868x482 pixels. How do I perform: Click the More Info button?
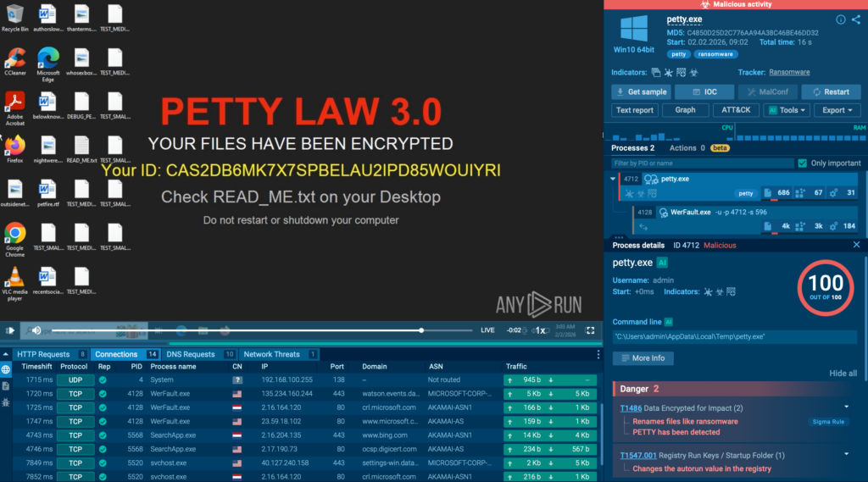pos(643,358)
